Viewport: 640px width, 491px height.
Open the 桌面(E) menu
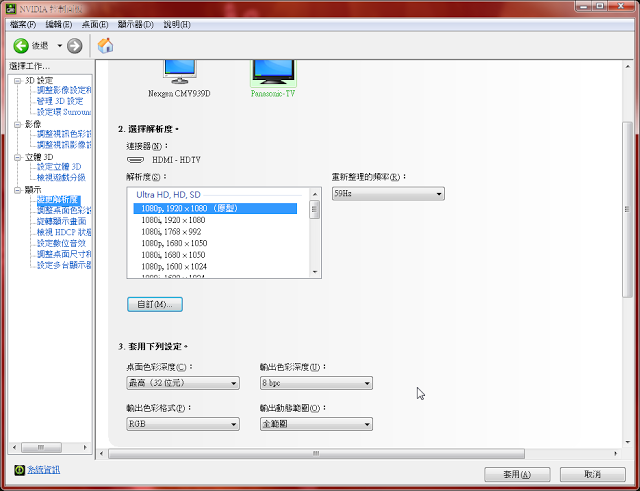[x=95, y=24]
